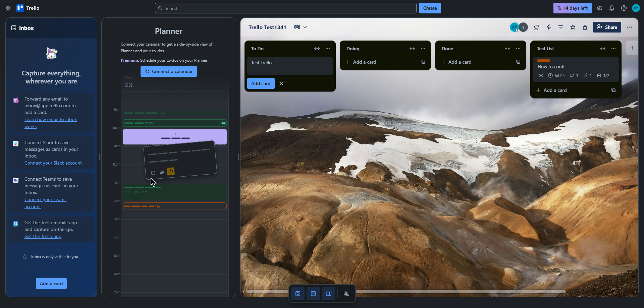Collapse the To Do list
644x308 pixels.
click(317, 49)
